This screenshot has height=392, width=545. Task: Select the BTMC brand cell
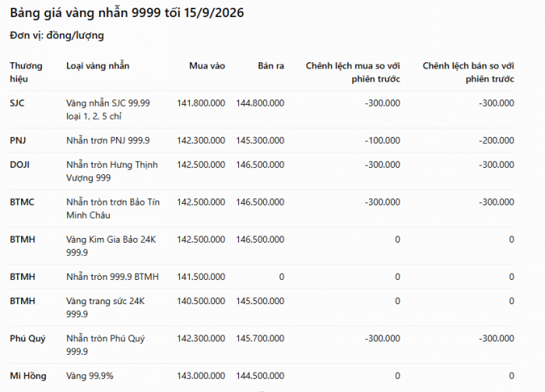tap(22, 202)
